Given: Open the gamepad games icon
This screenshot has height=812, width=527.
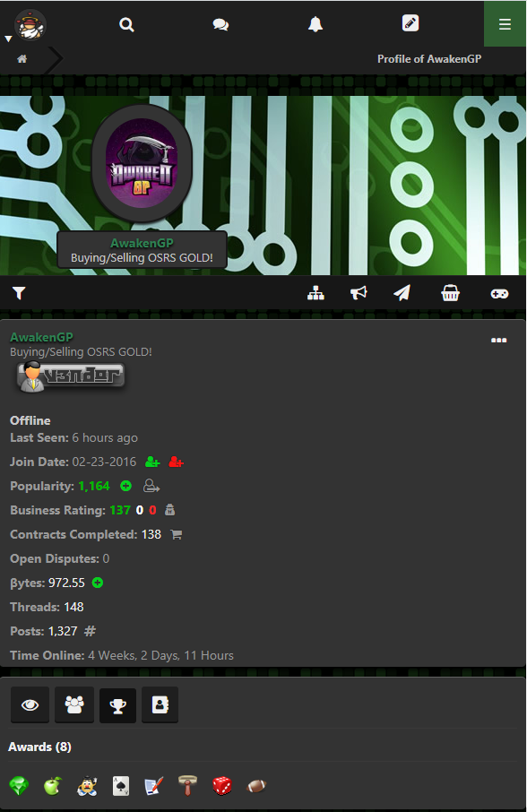Looking at the screenshot, I should [x=499, y=294].
